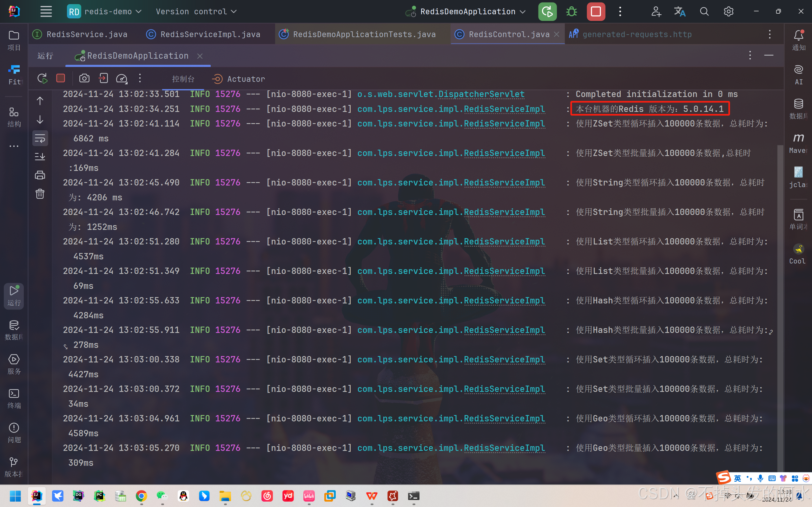This screenshot has height=507, width=812.
Task: Close the RedisDemoApplication run tab
Action: (x=200, y=56)
